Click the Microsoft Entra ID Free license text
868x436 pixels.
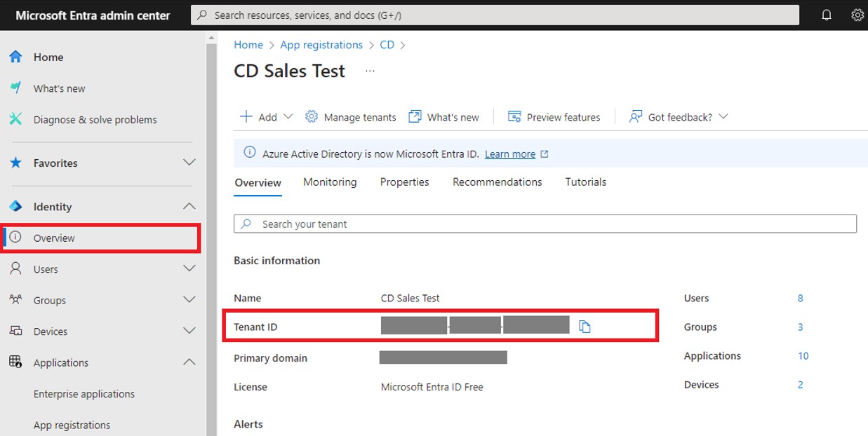click(432, 387)
